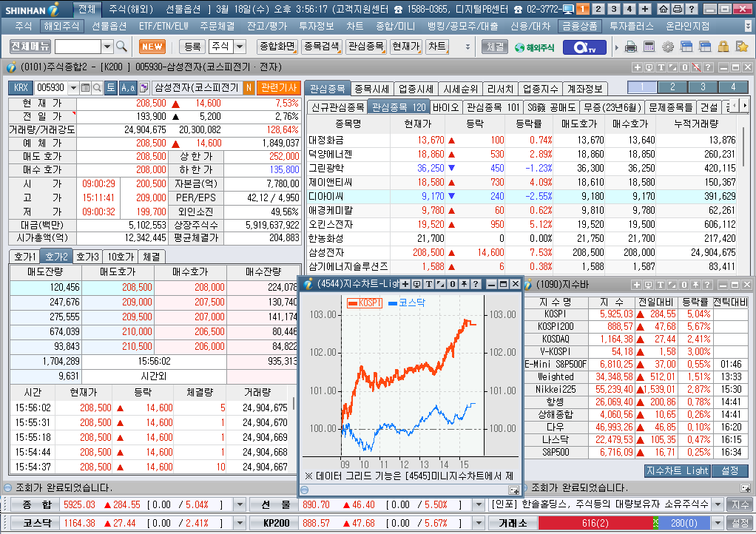Viewport: 756px width, 534px height.
Task: Open the settings gear in the main toolbar
Action: pos(668,47)
